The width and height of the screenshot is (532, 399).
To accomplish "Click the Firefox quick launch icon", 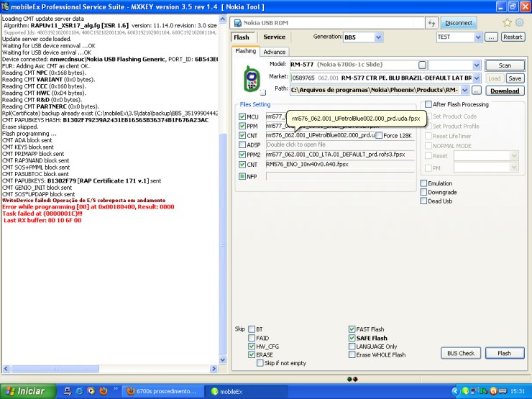I will pos(104,391).
